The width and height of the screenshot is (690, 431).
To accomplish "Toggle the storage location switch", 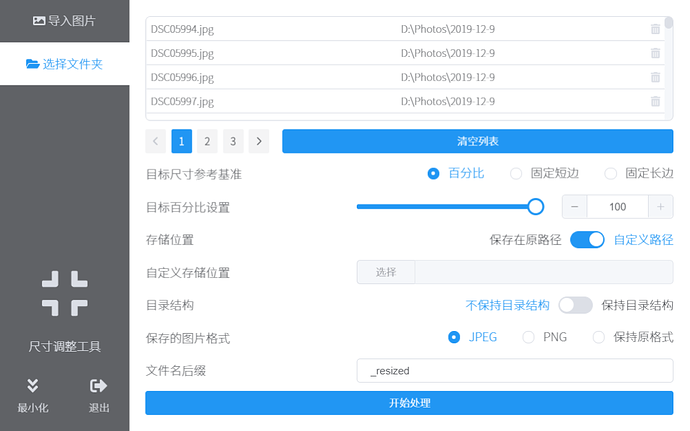I will [x=587, y=239].
